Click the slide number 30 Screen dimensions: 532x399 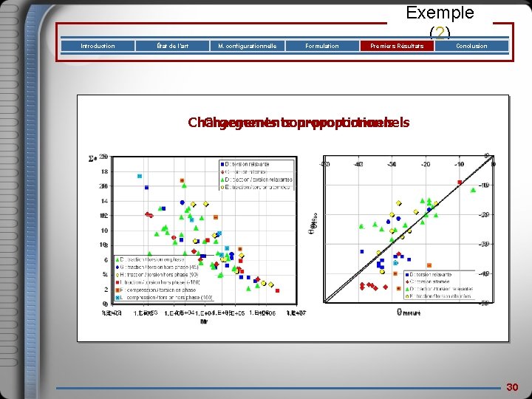[512, 387]
